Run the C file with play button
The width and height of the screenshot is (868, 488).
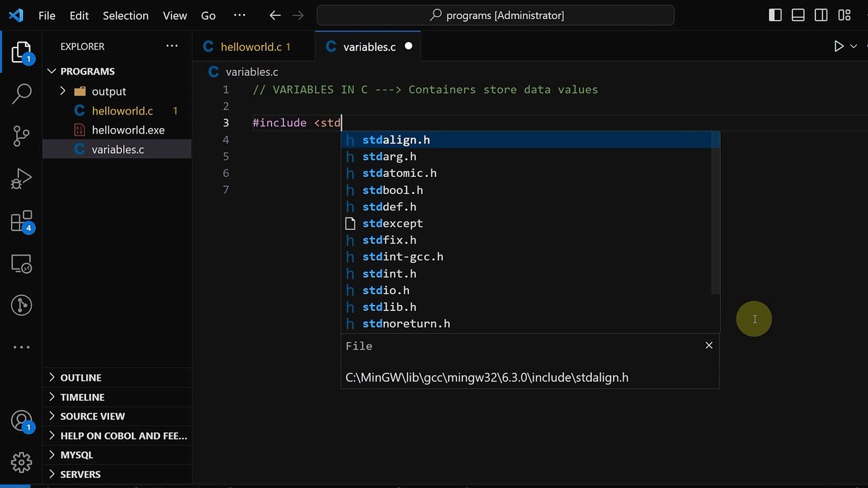point(839,46)
